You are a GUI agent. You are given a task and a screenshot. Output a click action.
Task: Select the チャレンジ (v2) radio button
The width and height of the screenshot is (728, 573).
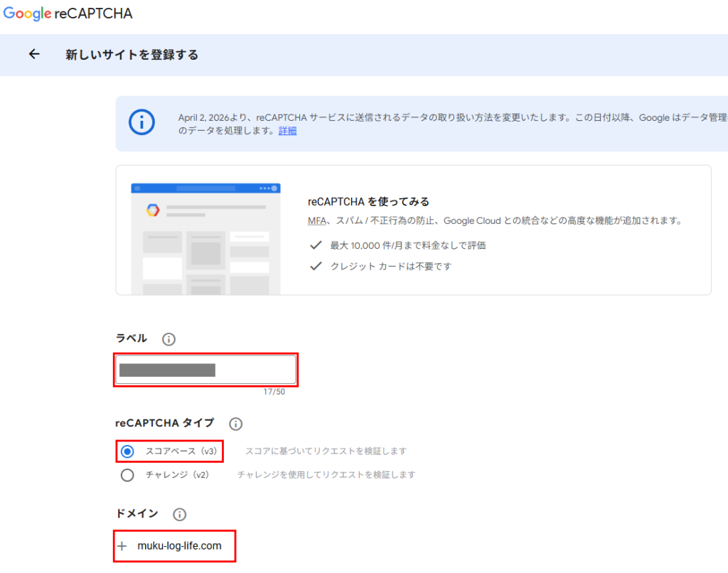click(127, 475)
